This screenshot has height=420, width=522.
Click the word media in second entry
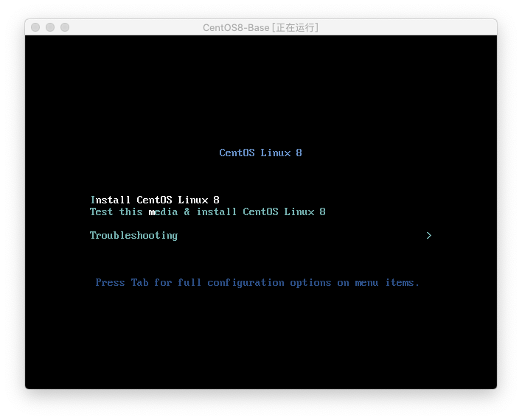pyautogui.click(x=163, y=211)
